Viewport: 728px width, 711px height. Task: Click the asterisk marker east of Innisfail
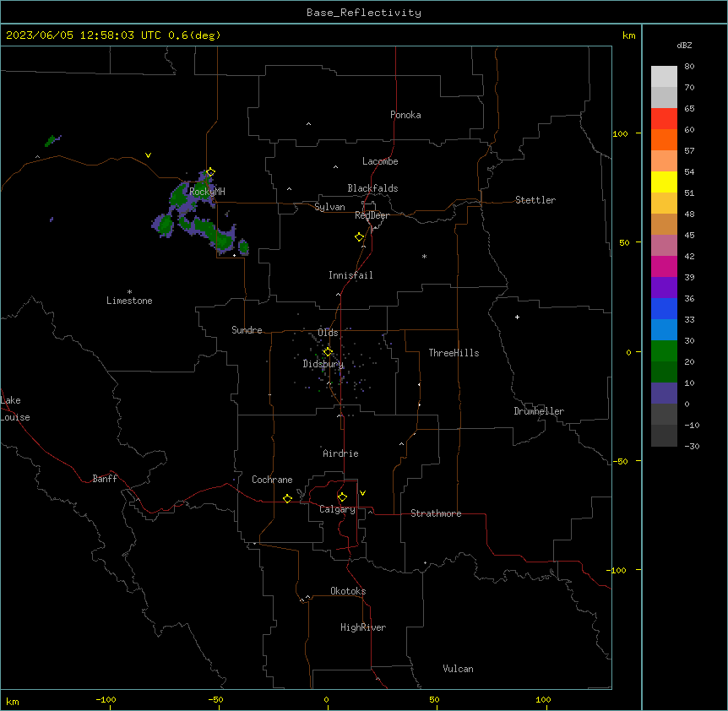coord(424,256)
